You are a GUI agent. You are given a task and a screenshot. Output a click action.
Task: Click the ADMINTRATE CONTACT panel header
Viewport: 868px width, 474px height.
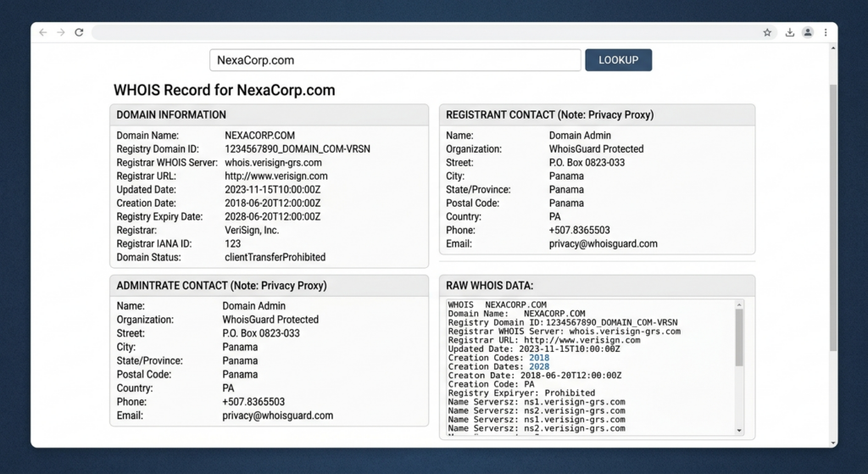click(269, 286)
